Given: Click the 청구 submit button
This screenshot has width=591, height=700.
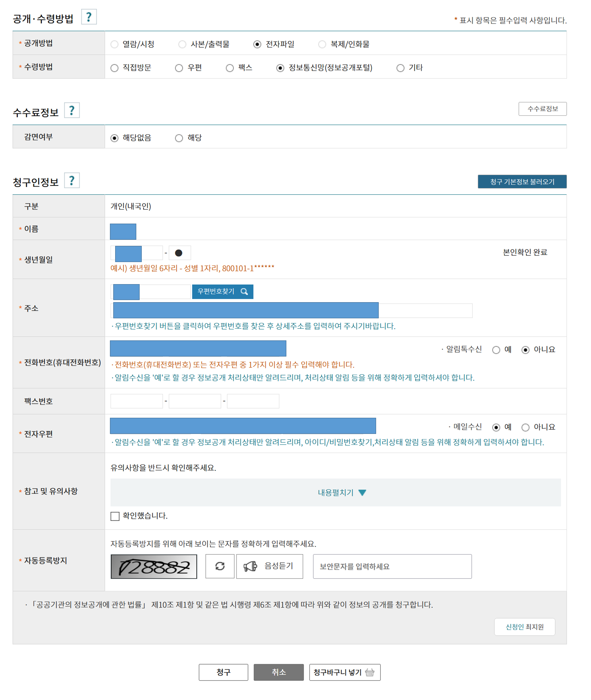Looking at the screenshot, I should (x=223, y=672).
